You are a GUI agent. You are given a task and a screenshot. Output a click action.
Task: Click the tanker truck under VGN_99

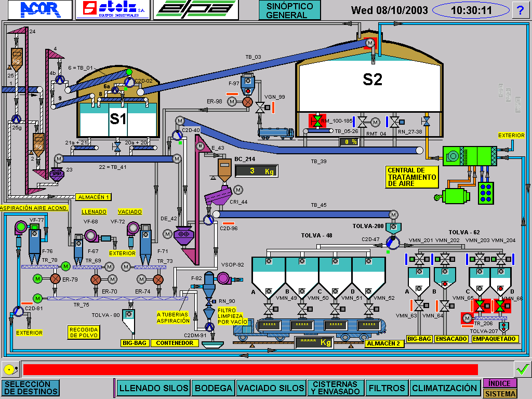(276, 133)
